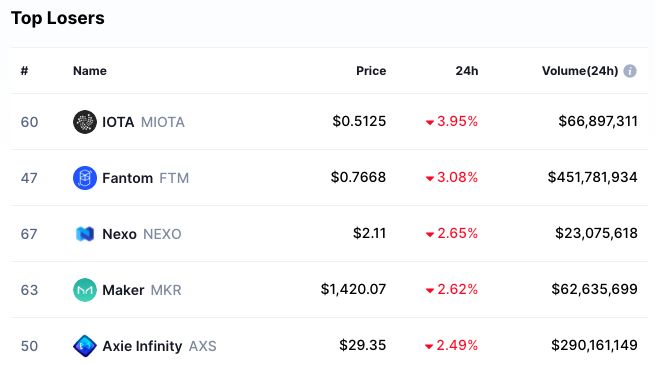This screenshot has width=655, height=365.
Task: Sort by the Price column header
Action: pyautogui.click(x=371, y=71)
